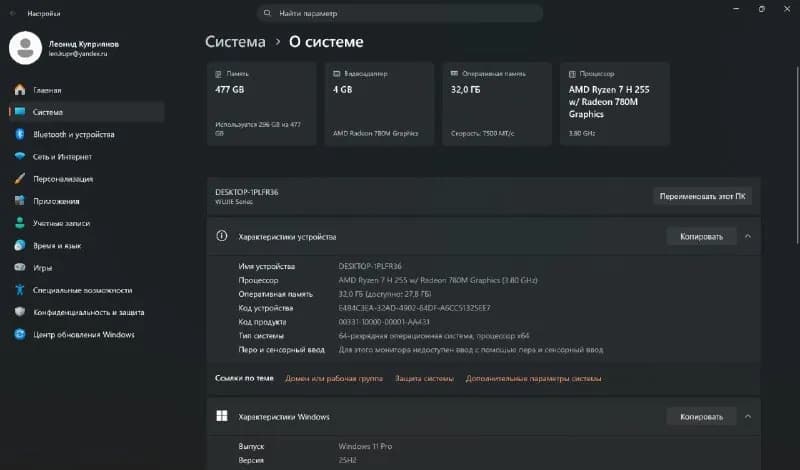Viewport: 800px width, 470px height.
Task: Click the Игры gamepad icon
Action: point(20,267)
